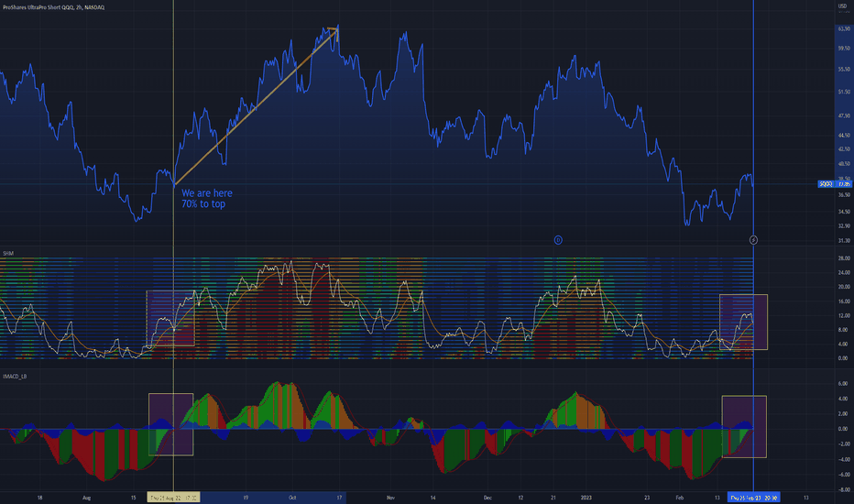Click the circular event marker on blue vertical line
Image resolution: width=854 pixels, height=504 pixels.
pyautogui.click(x=753, y=240)
